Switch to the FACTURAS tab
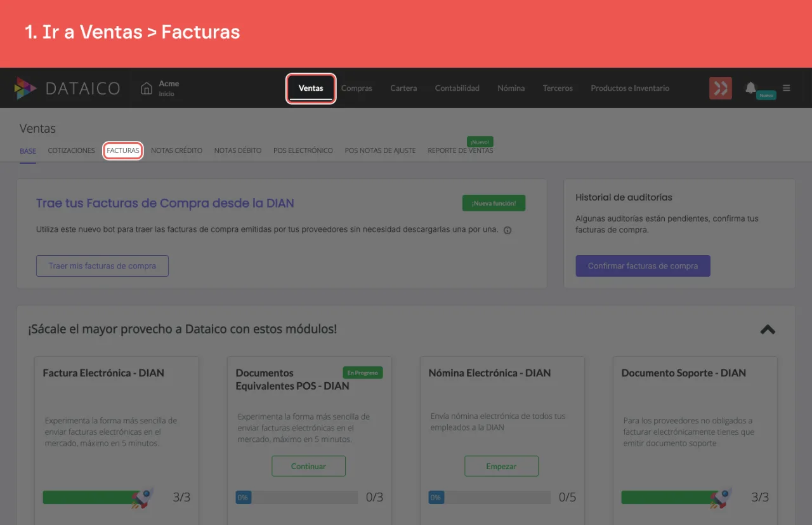The width and height of the screenshot is (812, 525). tap(123, 151)
